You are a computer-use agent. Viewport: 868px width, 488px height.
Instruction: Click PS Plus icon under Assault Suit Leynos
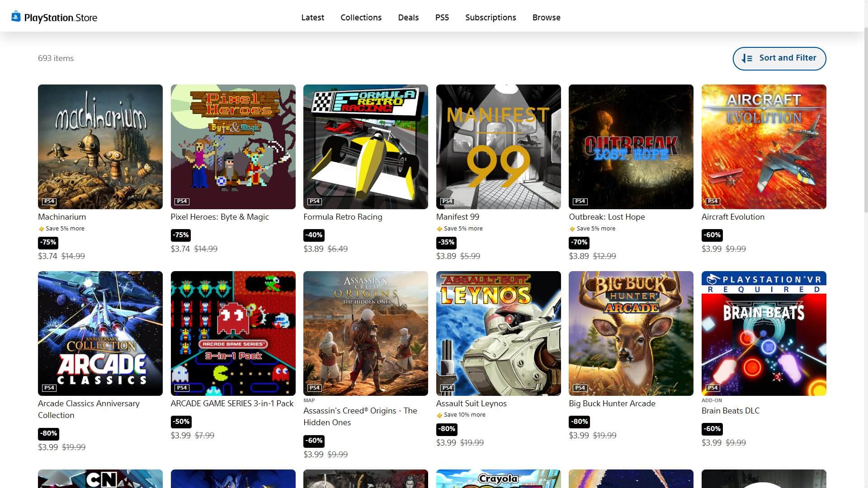pyautogui.click(x=439, y=415)
